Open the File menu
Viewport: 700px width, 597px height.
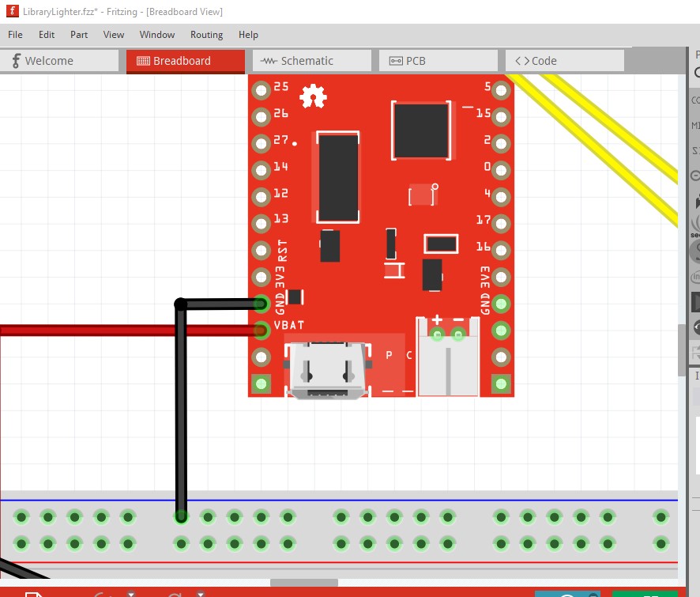(x=15, y=35)
